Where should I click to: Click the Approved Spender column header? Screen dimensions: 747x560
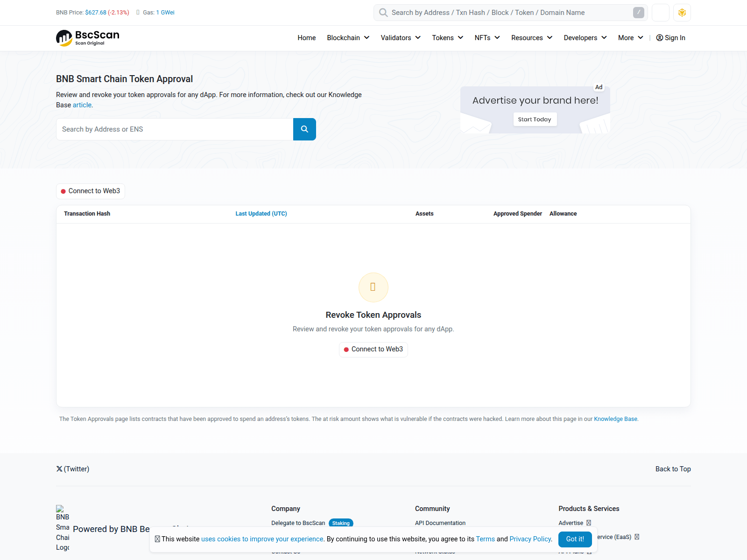click(518, 214)
